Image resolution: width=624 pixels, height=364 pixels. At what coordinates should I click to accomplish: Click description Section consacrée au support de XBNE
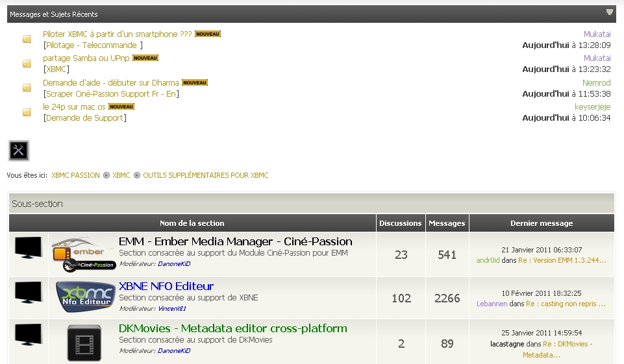[x=188, y=298]
